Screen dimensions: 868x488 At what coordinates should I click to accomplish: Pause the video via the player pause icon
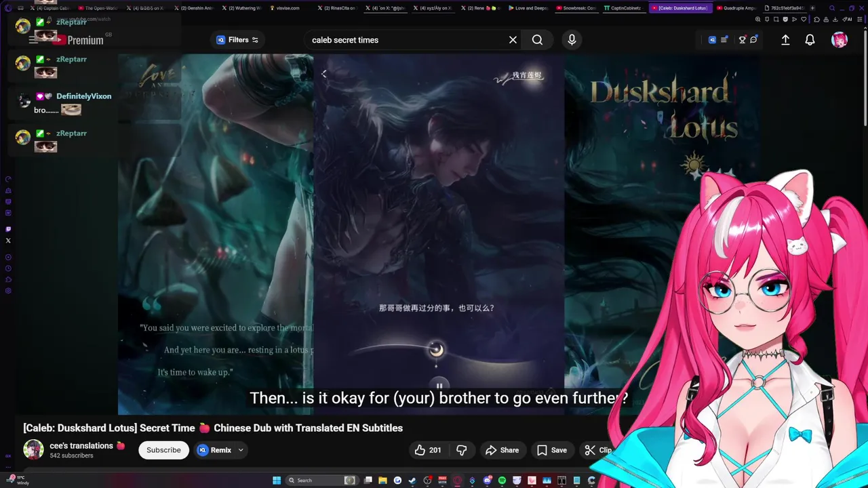click(x=439, y=386)
